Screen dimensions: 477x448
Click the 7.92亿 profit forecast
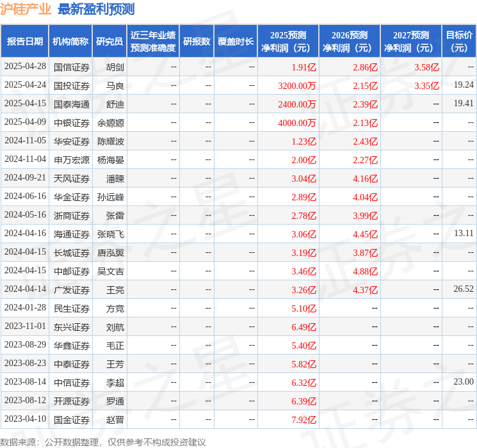(x=304, y=420)
